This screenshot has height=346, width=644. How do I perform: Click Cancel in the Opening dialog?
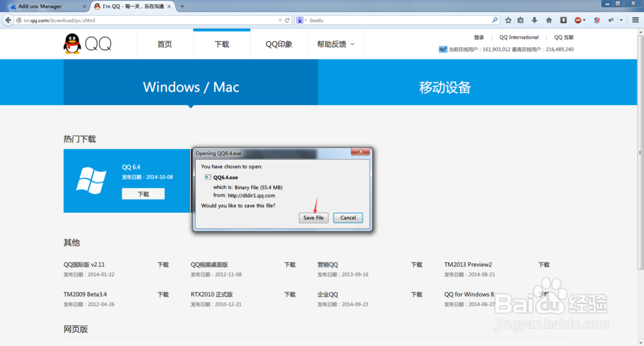pyautogui.click(x=348, y=218)
